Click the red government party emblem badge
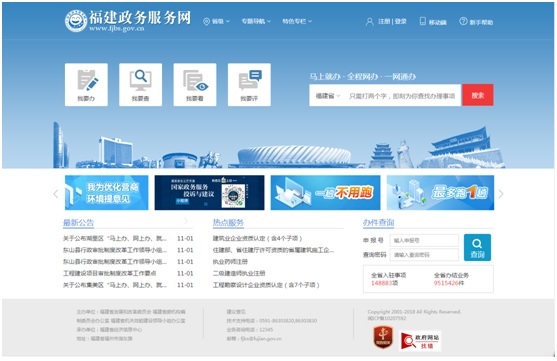557x361 pixels. pyautogui.click(x=383, y=337)
